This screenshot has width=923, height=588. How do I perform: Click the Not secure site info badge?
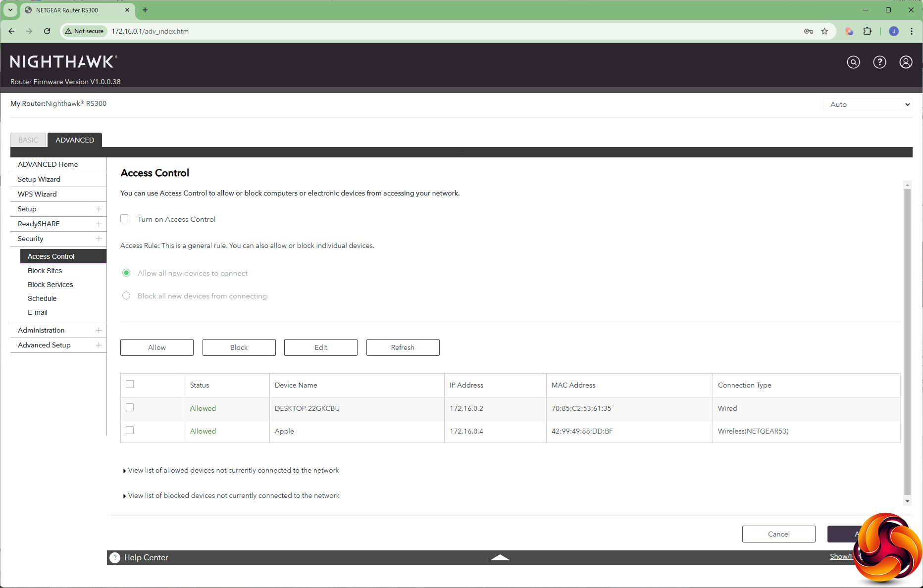(84, 31)
